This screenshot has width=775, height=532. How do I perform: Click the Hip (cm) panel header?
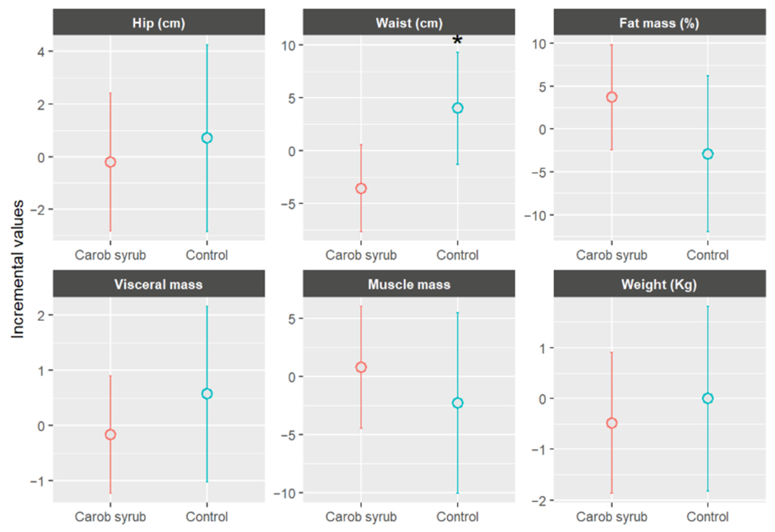(x=159, y=23)
